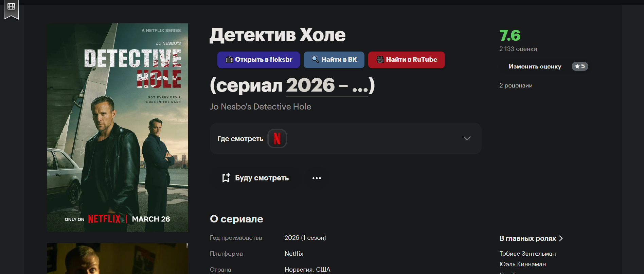Viewport: 644px width, 274px height.
Task: Click the 'О сериале' heading
Action: (x=236, y=219)
